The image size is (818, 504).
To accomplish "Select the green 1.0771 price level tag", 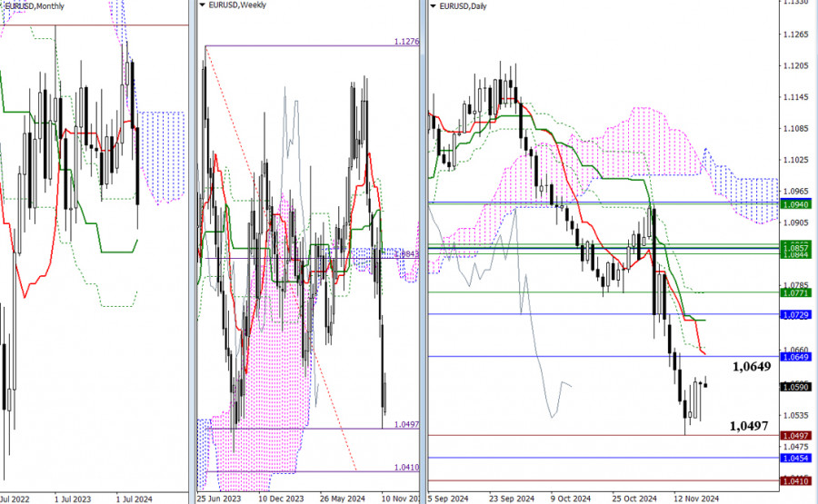I will pos(795,293).
